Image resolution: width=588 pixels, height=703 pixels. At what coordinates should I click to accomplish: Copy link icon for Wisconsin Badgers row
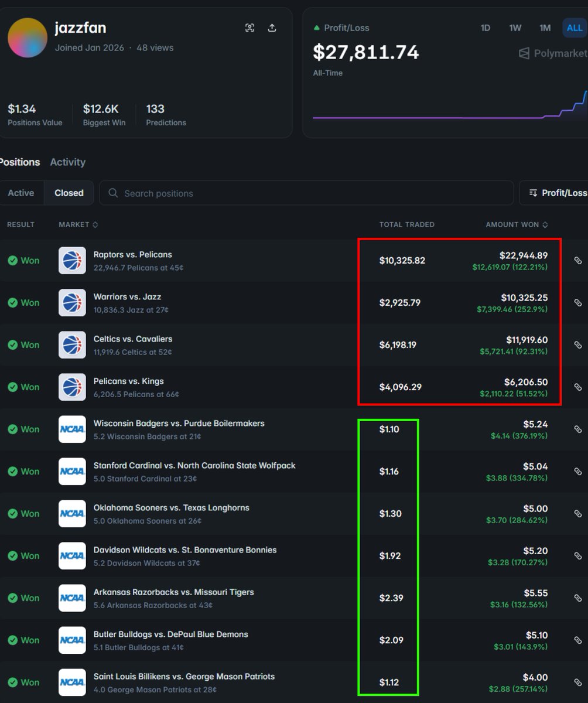coord(577,429)
